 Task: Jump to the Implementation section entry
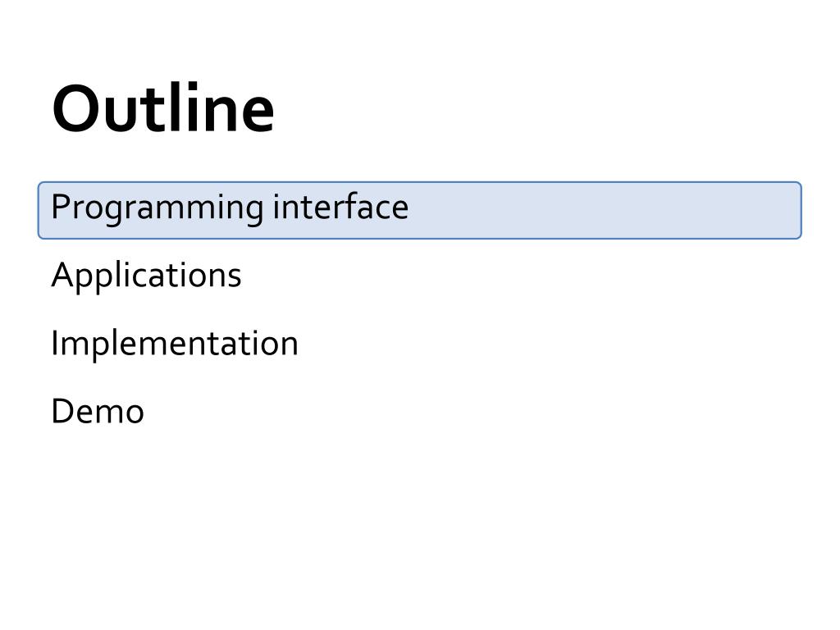point(175,343)
